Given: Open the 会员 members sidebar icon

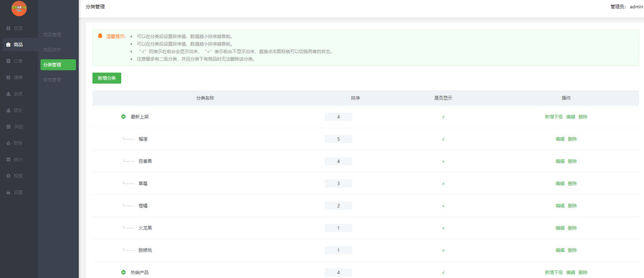Looking at the screenshot, I should 8,94.
